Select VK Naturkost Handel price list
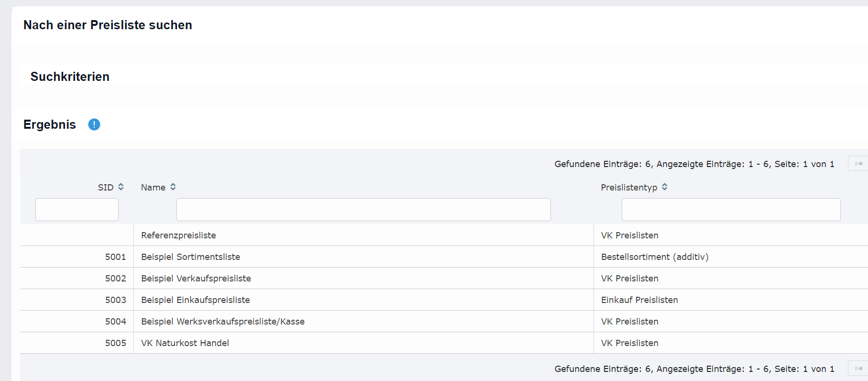This screenshot has height=381, width=868. [x=185, y=343]
